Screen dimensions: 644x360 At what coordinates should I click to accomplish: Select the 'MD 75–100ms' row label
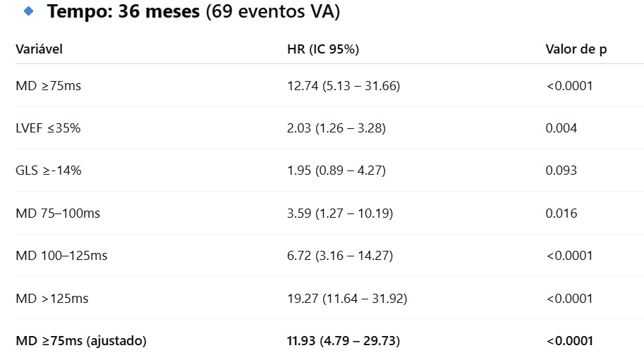[x=58, y=213]
